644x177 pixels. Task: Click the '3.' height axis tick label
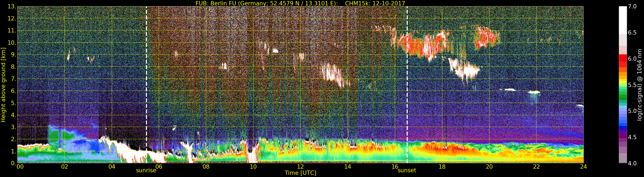tap(13, 127)
